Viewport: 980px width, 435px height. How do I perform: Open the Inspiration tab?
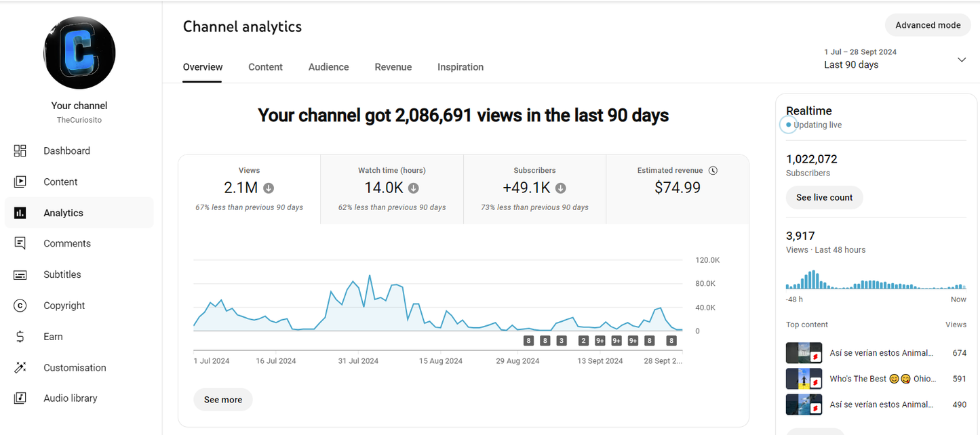pyautogui.click(x=460, y=67)
